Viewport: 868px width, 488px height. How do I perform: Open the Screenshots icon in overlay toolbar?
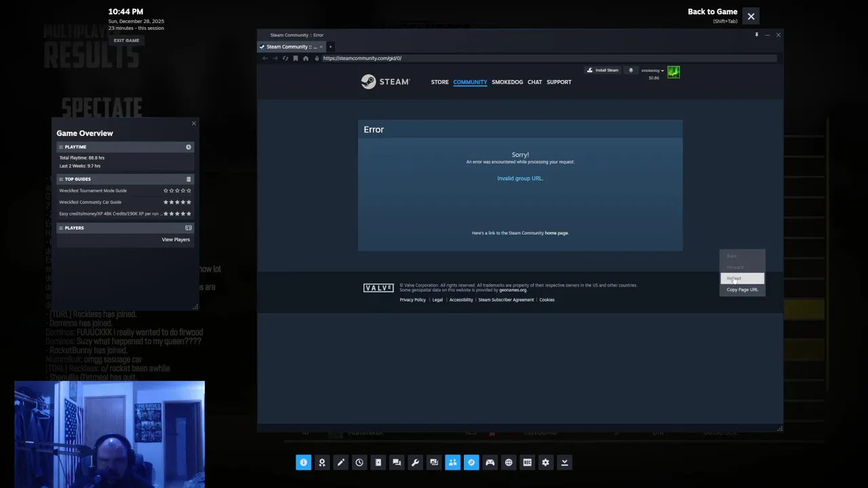tap(434, 462)
